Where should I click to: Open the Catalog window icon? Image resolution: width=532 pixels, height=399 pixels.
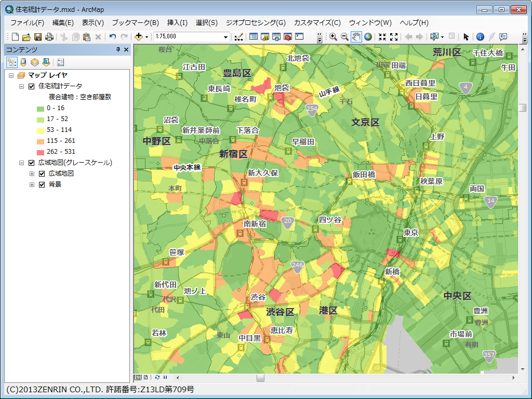click(x=264, y=37)
